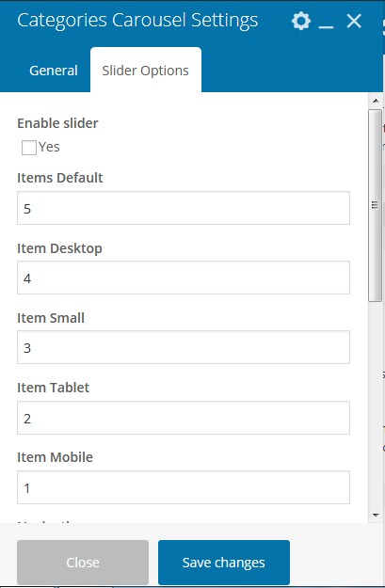Focus the Items Default input field

pos(184,208)
